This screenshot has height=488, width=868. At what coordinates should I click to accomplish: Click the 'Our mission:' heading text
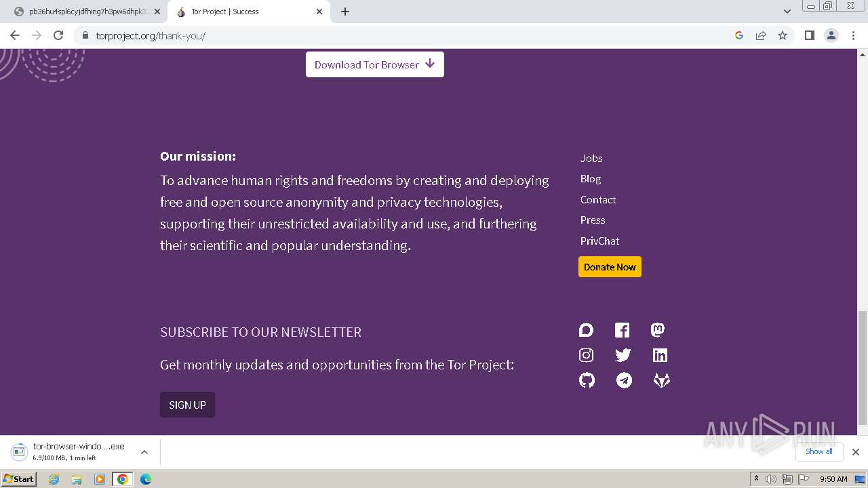point(198,156)
